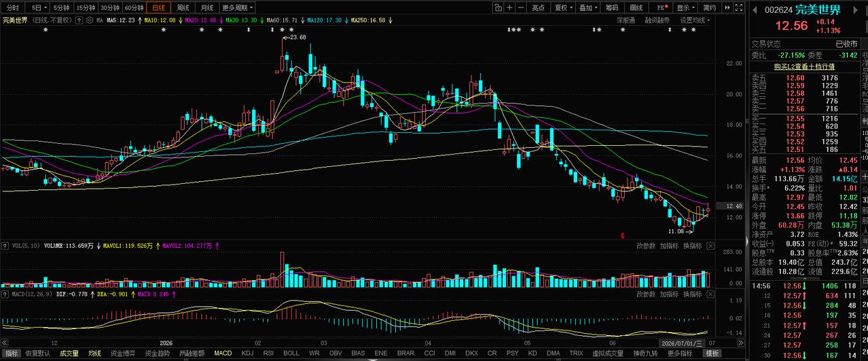Click the 12.48 current price tag
Image resolution: width=868 pixels, height=361 pixels.
(x=734, y=206)
